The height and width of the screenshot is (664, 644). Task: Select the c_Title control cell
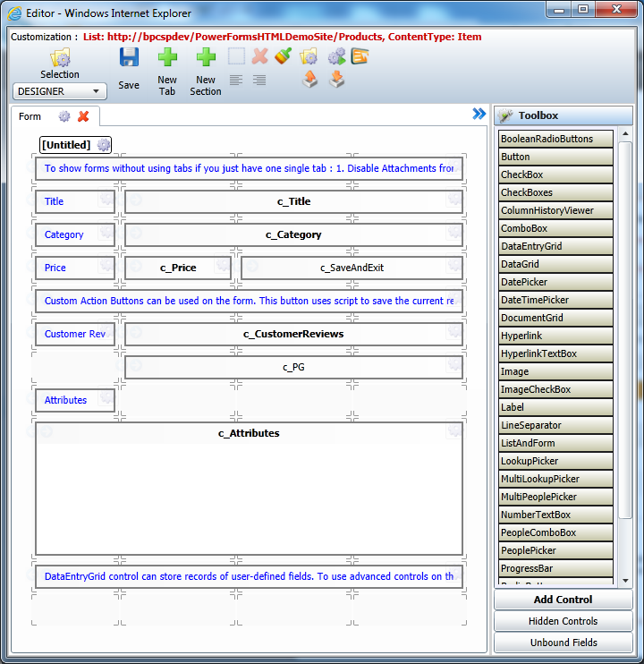click(x=293, y=201)
